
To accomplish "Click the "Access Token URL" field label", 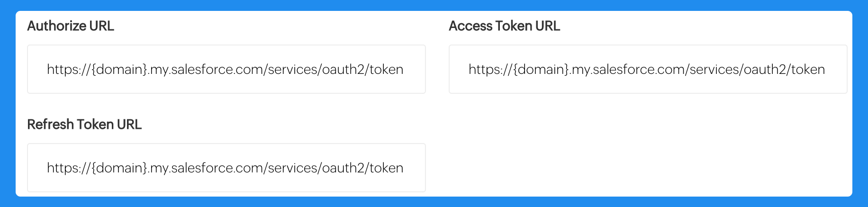I will (x=504, y=26).
